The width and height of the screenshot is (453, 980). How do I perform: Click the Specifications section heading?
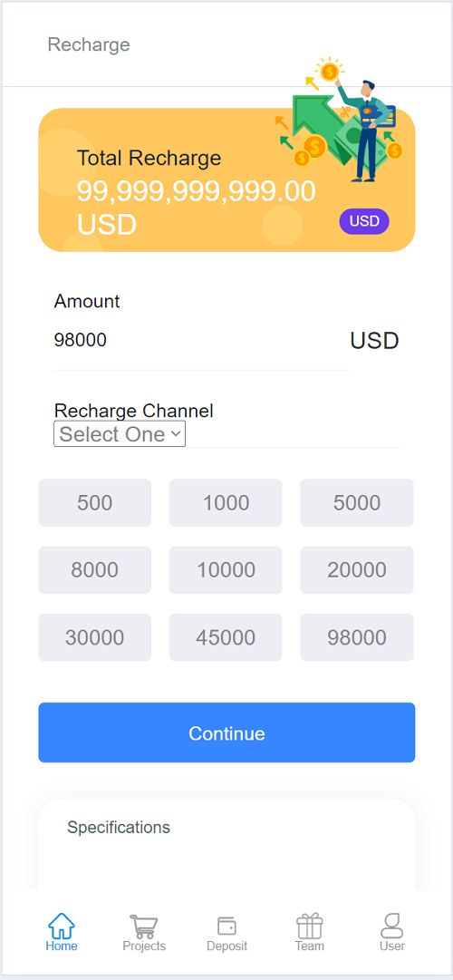point(119,828)
